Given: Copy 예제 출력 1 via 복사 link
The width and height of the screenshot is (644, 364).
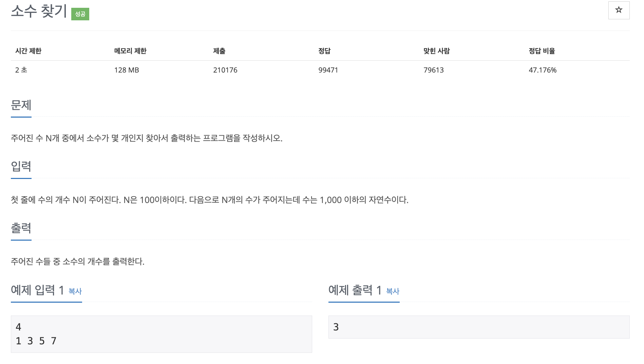Looking at the screenshot, I should [x=393, y=291].
